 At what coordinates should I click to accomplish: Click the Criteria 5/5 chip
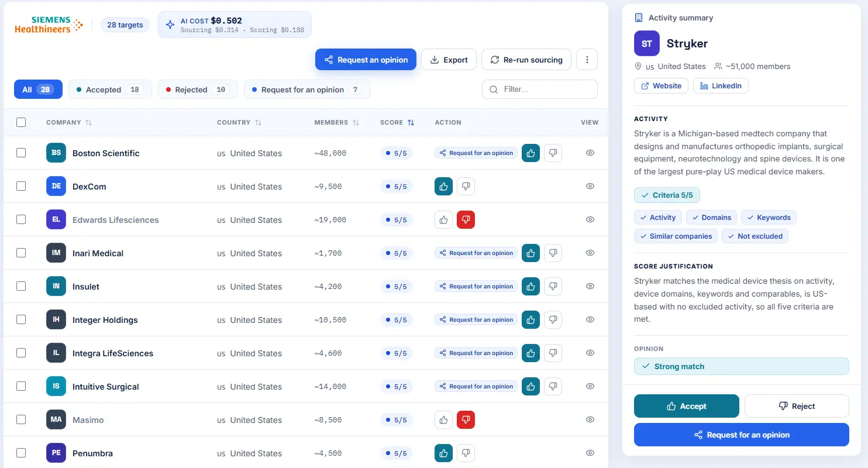[667, 195]
